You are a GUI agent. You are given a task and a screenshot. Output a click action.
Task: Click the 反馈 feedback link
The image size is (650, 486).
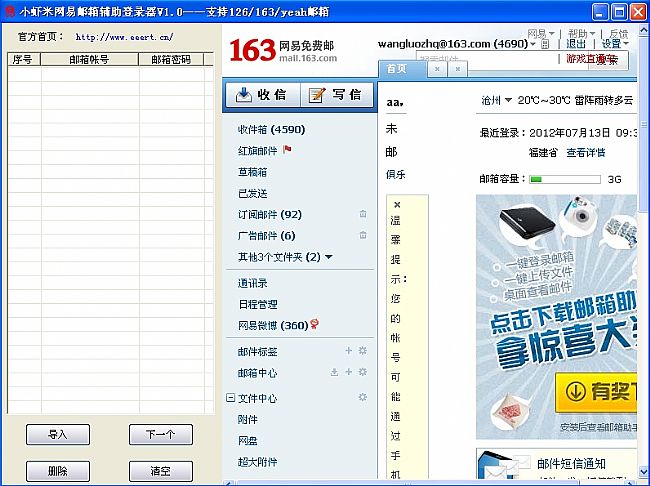click(619, 33)
